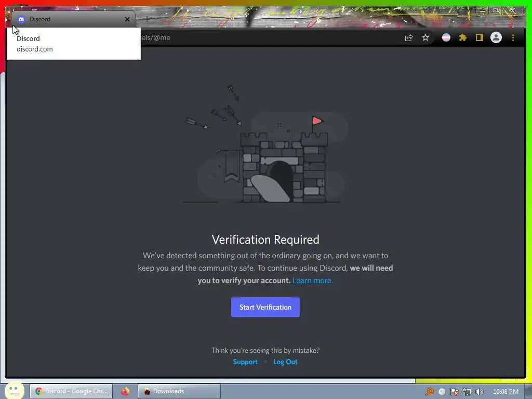
Task: Maximize the Chrome window
Action: coord(495,11)
